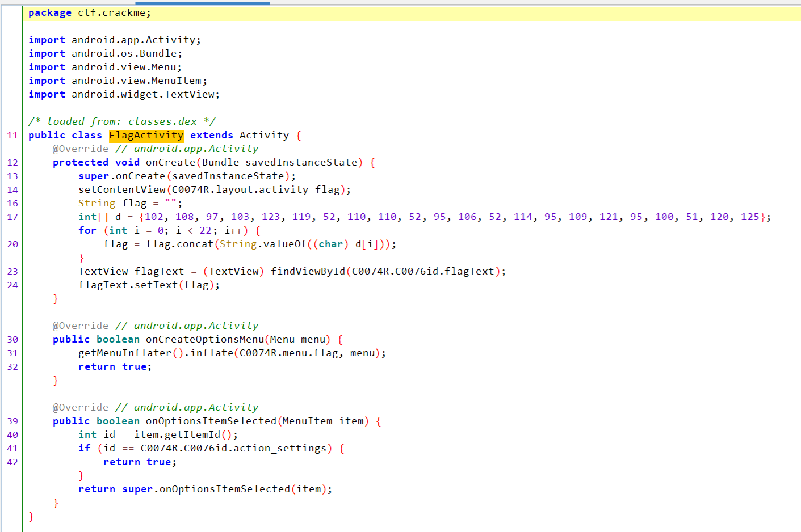
Task: Click the Activity superclass after extends
Action: pyautogui.click(x=264, y=135)
